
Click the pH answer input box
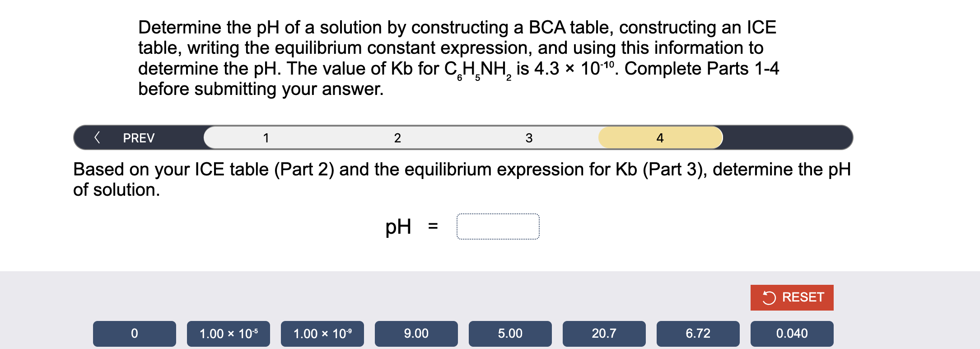(497, 227)
